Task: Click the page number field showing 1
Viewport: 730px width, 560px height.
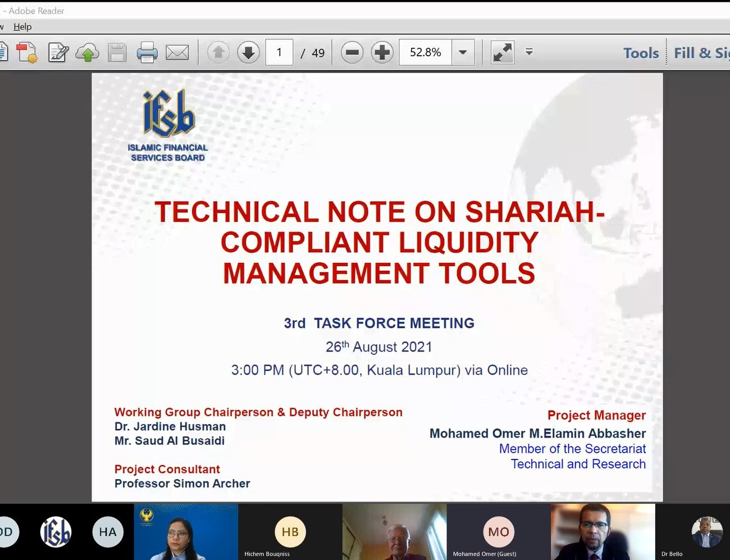Action: coord(279,52)
